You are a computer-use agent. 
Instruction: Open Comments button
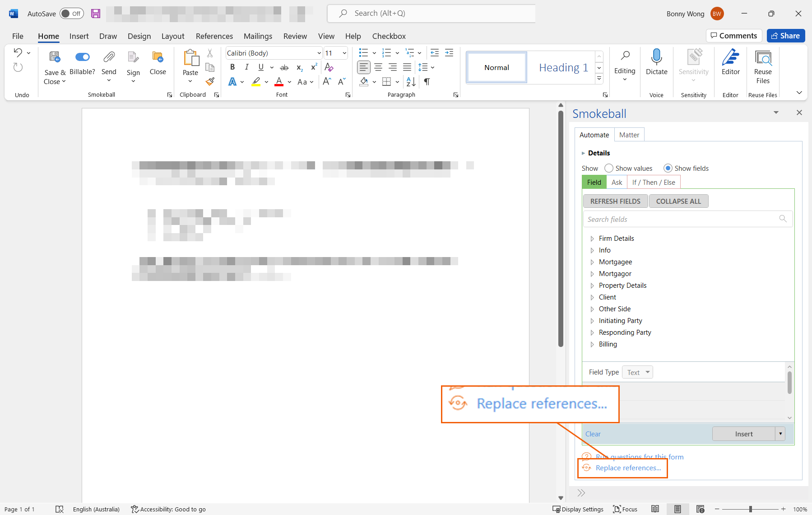coord(734,36)
